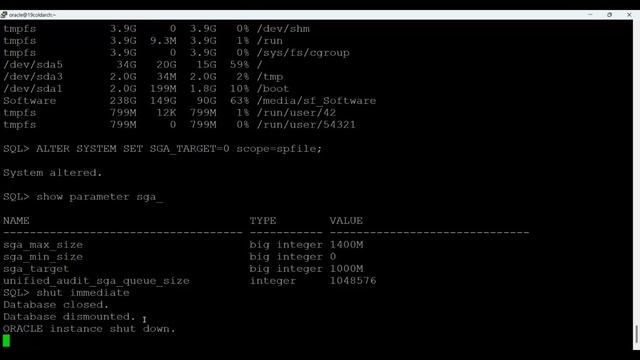
Task: Click the /run/user/54321 mount path
Action: coord(306,124)
